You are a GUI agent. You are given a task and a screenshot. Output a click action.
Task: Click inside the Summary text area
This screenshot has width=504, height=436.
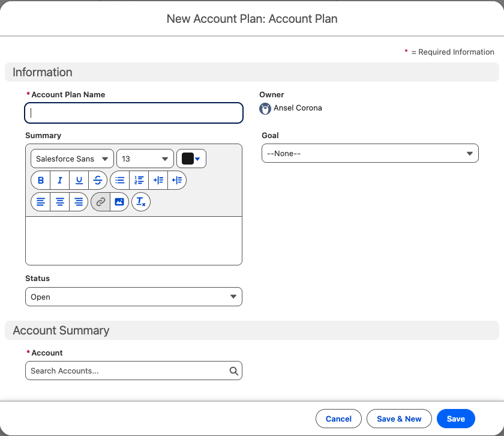pos(134,241)
